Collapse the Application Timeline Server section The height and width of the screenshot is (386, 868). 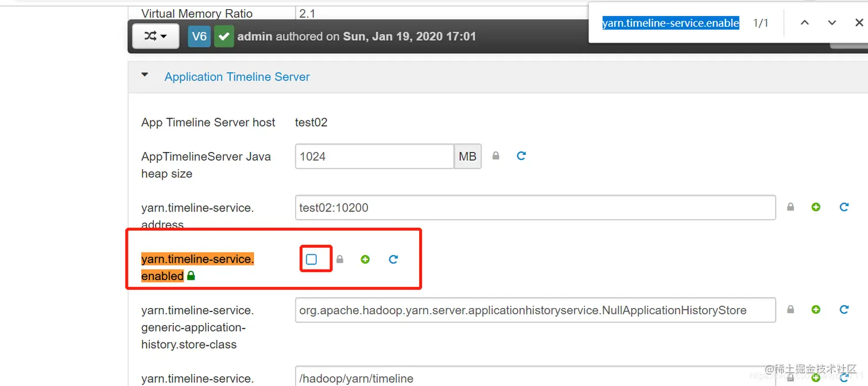pyautogui.click(x=145, y=75)
